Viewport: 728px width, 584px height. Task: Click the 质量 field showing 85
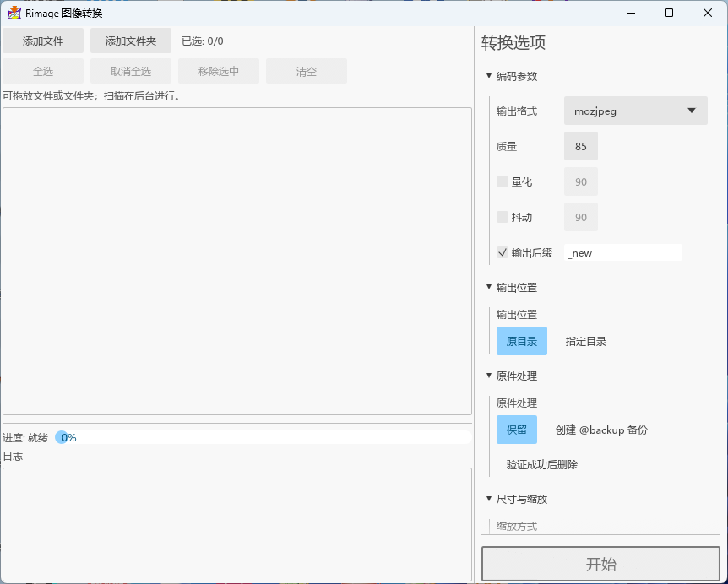[x=581, y=146]
